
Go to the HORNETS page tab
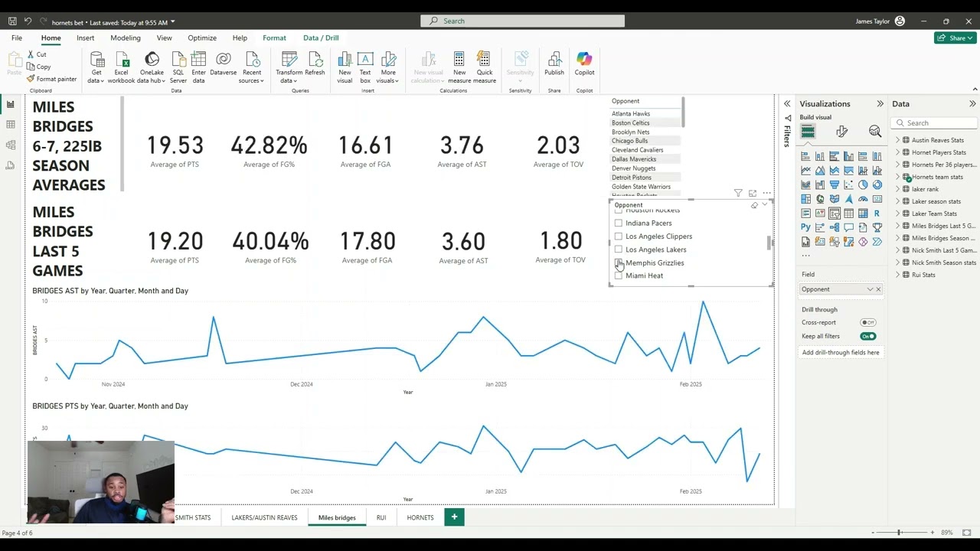[x=420, y=517]
